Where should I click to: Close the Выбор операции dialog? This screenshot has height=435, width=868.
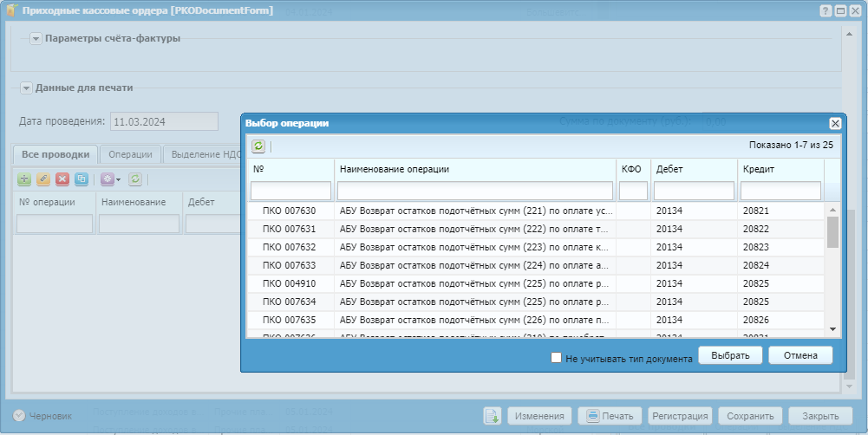click(x=835, y=124)
